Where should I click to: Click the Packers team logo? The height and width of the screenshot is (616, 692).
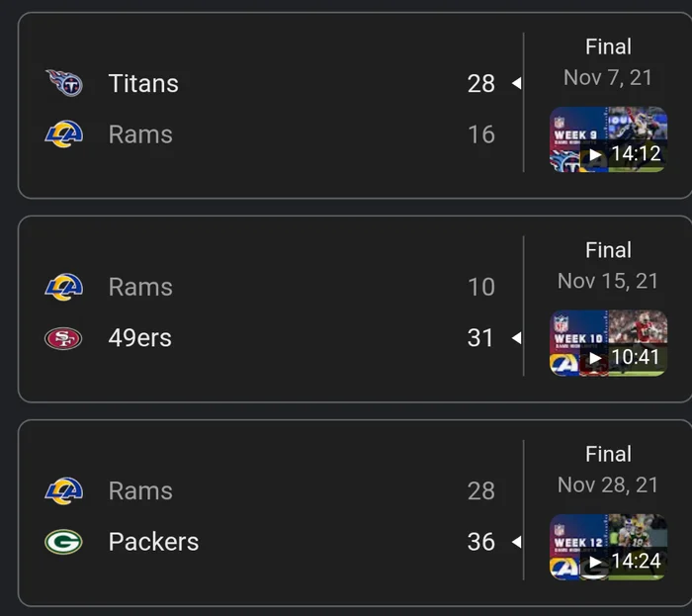[64, 542]
